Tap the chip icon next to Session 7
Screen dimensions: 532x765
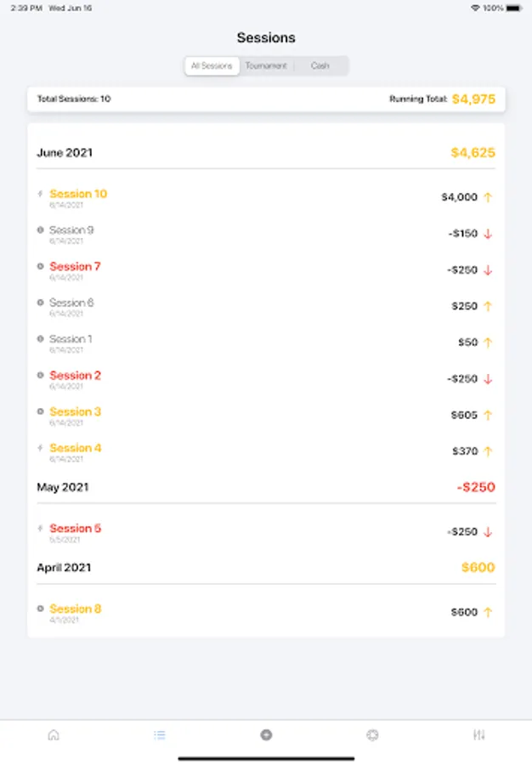[x=41, y=266]
